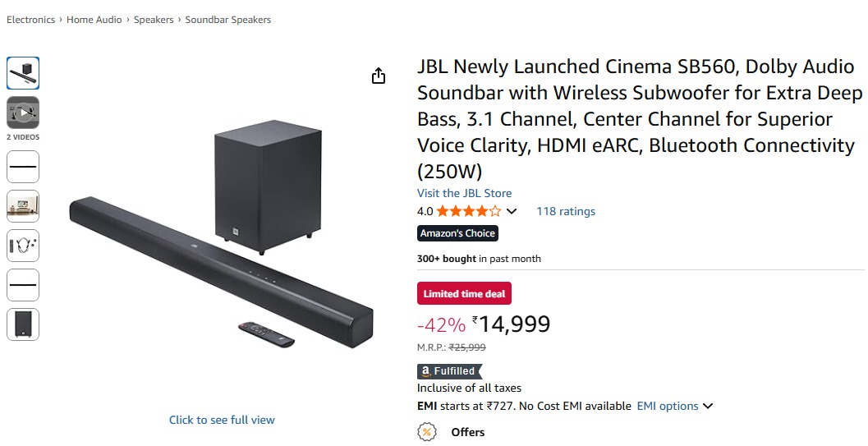Click the share icon above the product image
This screenshot has width=868, height=446.
[x=379, y=76]
